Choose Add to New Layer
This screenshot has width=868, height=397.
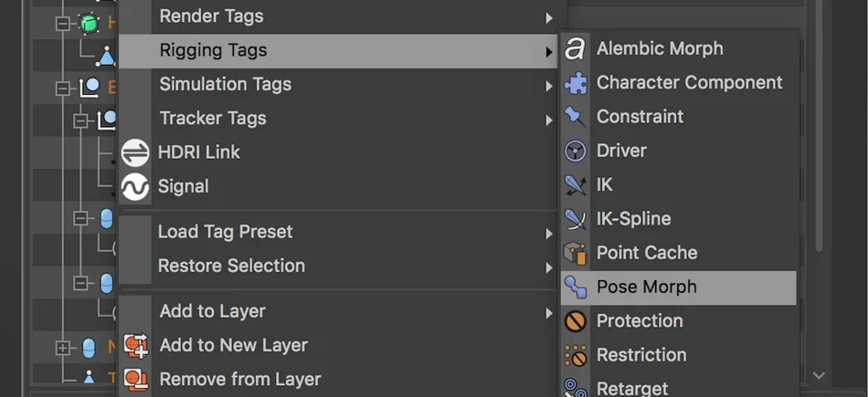click(233, 346)
